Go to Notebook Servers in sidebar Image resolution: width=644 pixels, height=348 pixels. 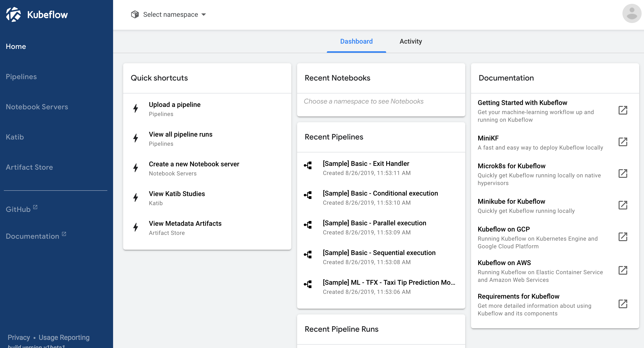(x=37, y=107)
